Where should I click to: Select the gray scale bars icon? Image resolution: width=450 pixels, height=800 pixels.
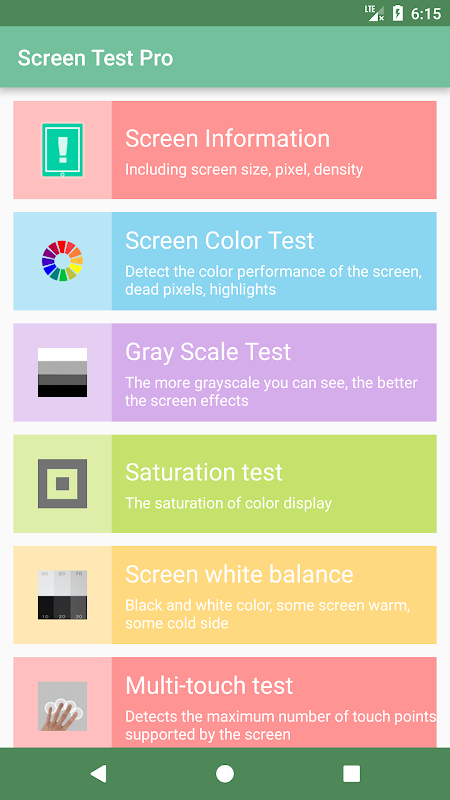(x=62, y=372)
